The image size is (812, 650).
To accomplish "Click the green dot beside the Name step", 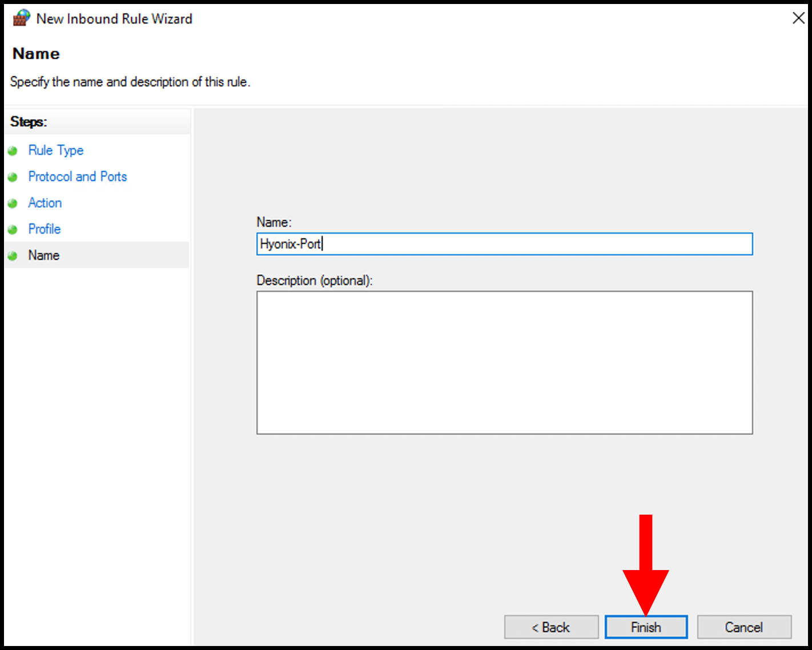I will (13, 255).
